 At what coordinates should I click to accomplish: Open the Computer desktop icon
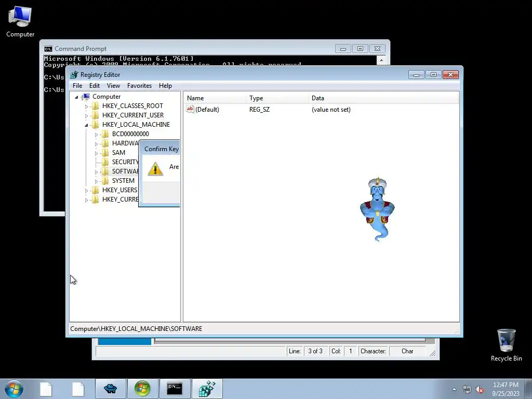click(20, 22)
